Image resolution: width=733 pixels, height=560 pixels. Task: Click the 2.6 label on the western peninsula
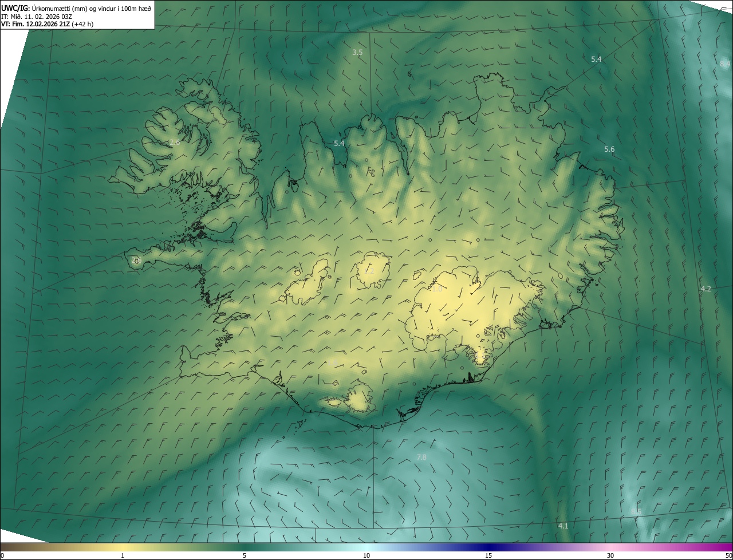[136, 261]
